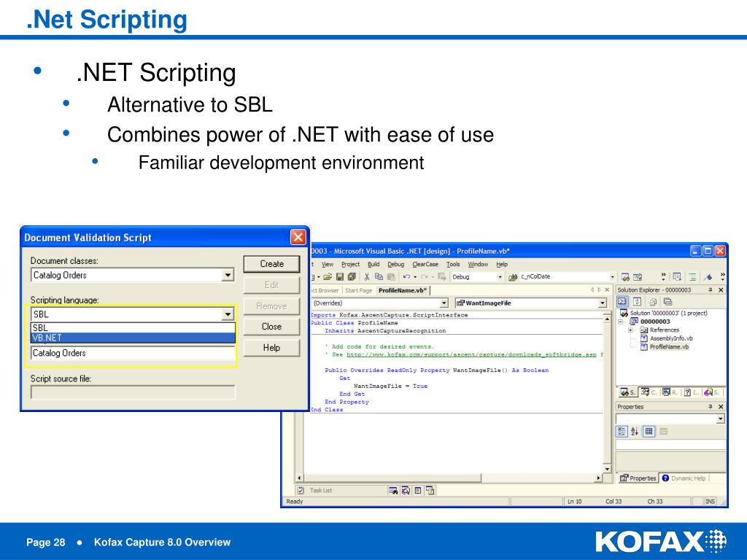The image size is (747, 560).
Task: Open the View menu
Action: 328,264
